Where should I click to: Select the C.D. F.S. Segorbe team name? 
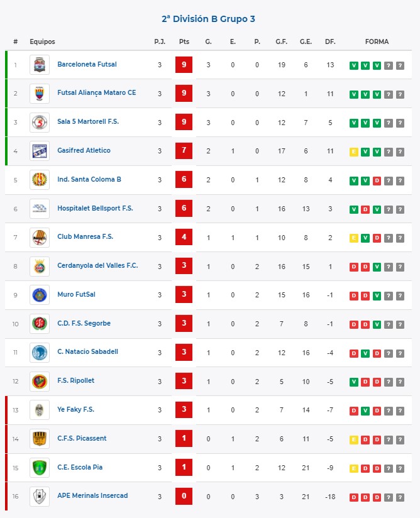(x=84, y=323)
